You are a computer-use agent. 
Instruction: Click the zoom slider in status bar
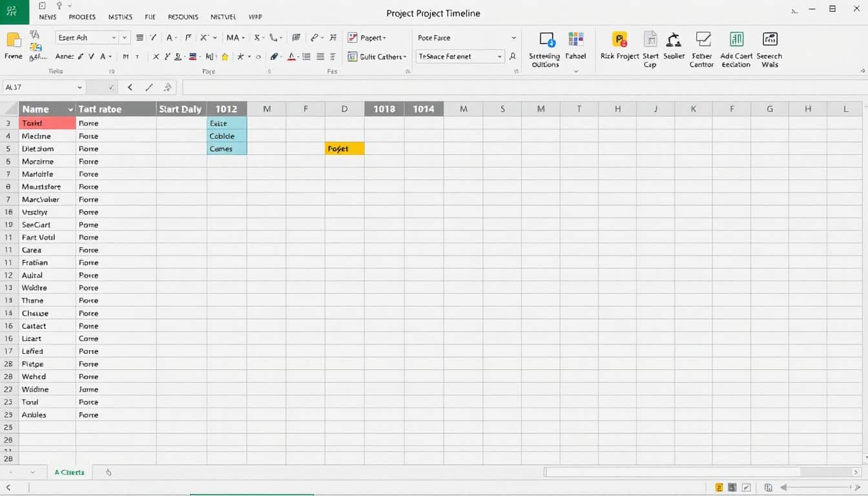[x=820, y=488]
